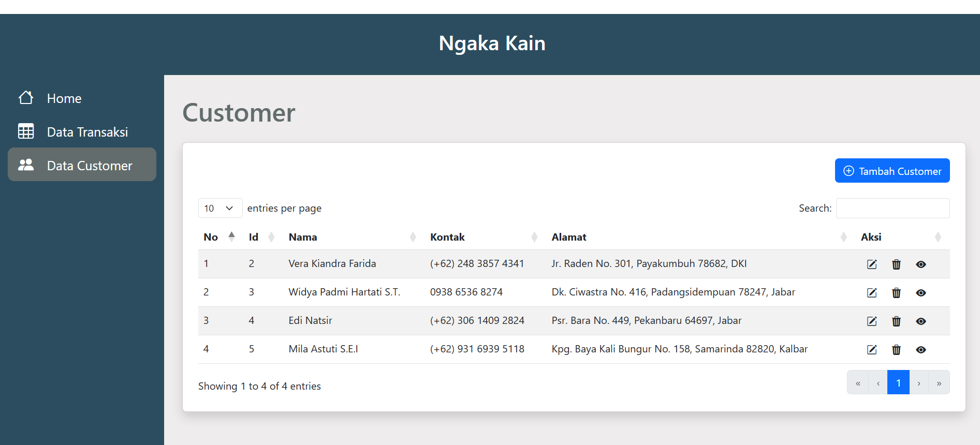Edit Widya Padmi Hartati's record
This screenshot has height=445, width=980.
tap(872, 293)
